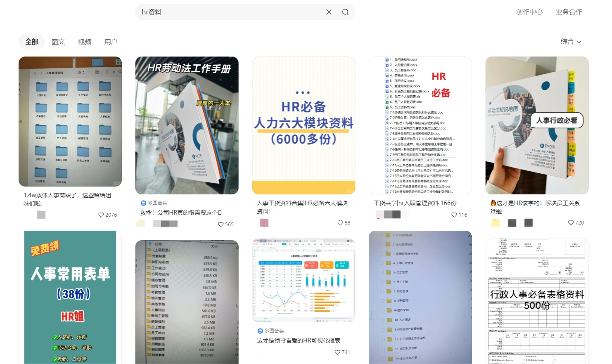The height and width of the screenshot is (364, 612).
Task: Click heart icon showing 565 likes
Action: pyautogui.click(x=221, y=225)
